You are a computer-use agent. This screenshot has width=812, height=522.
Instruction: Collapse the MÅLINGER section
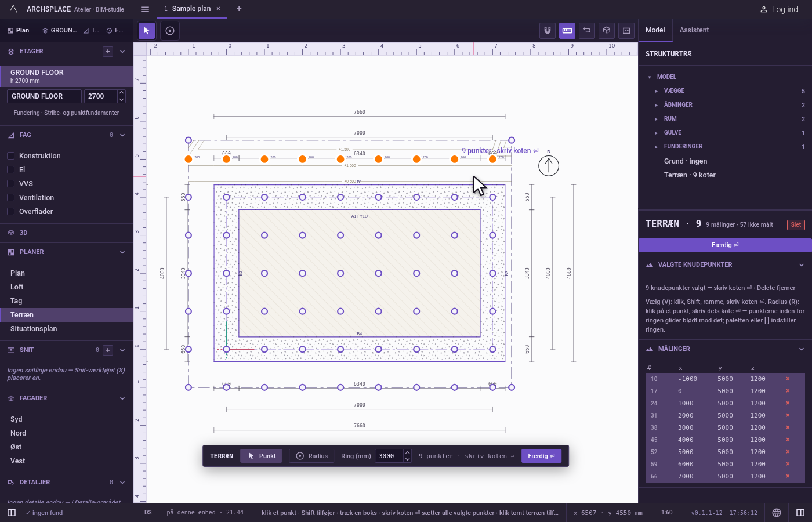click(x=802, y=349)
